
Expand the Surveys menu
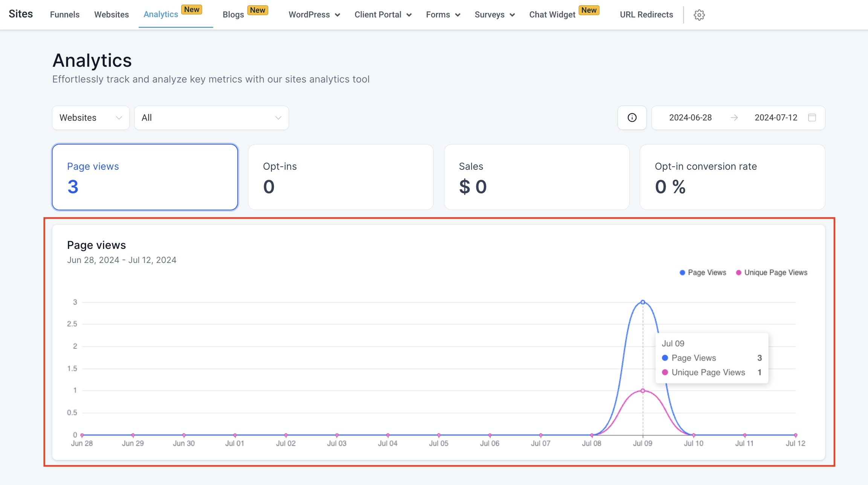point(494,15)
